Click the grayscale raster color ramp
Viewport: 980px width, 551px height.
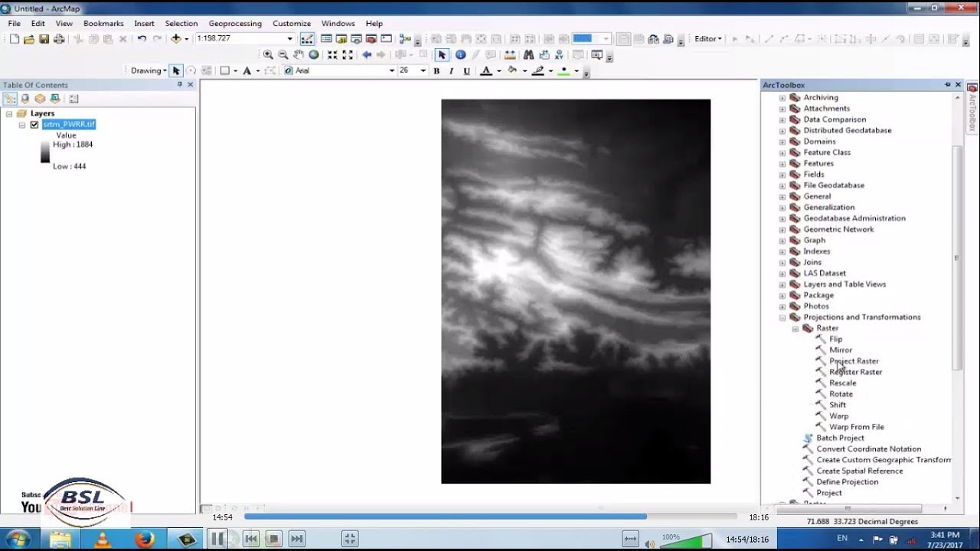coord(45,152)
